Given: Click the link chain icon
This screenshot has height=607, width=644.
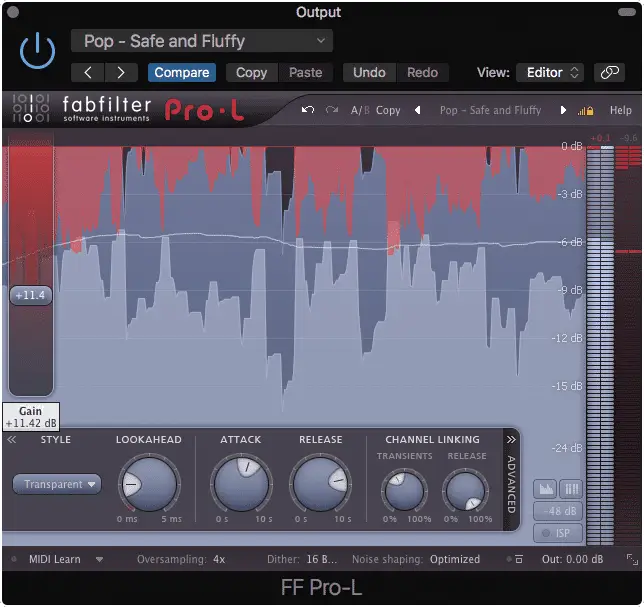Looking at the screenshot, I should click(610, 73).
